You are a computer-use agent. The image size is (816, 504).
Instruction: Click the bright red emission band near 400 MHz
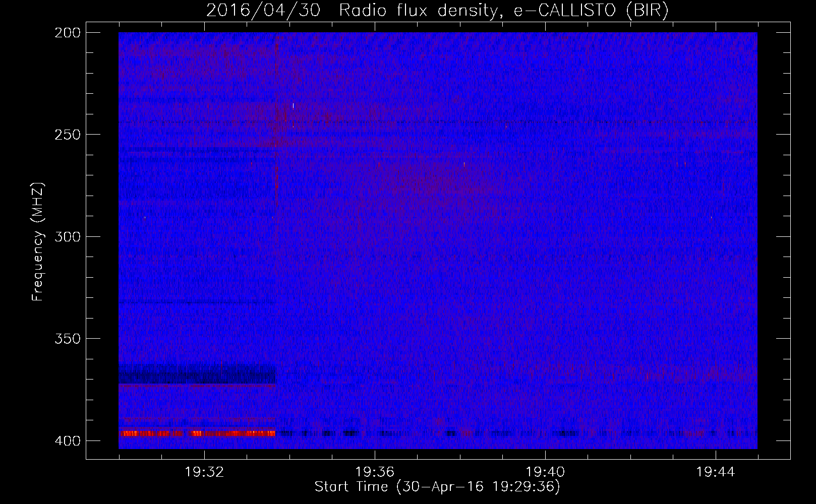(197, 433)
